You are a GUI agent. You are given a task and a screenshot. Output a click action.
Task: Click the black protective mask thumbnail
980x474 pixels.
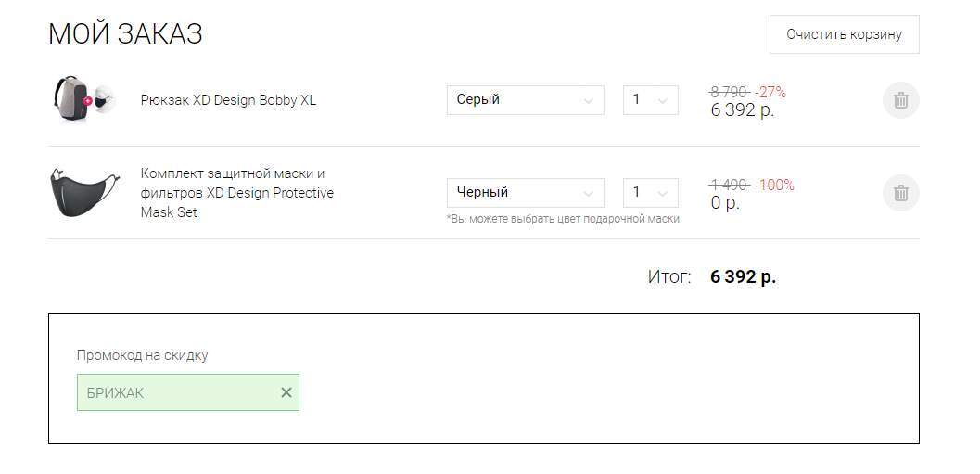[x=84, y=192]
